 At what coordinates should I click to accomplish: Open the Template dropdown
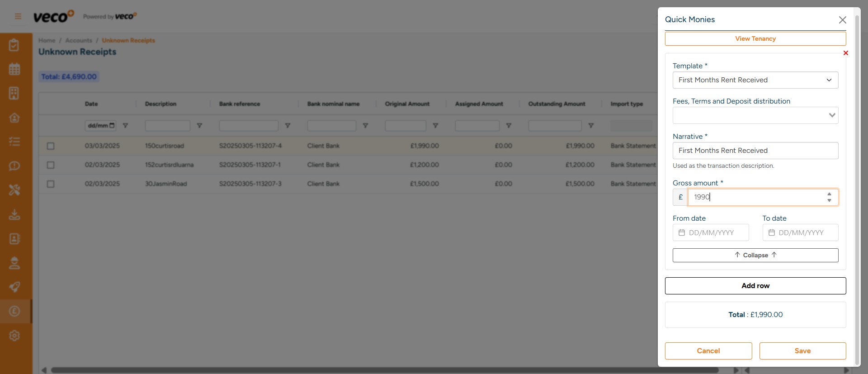(x=755, y=80)
